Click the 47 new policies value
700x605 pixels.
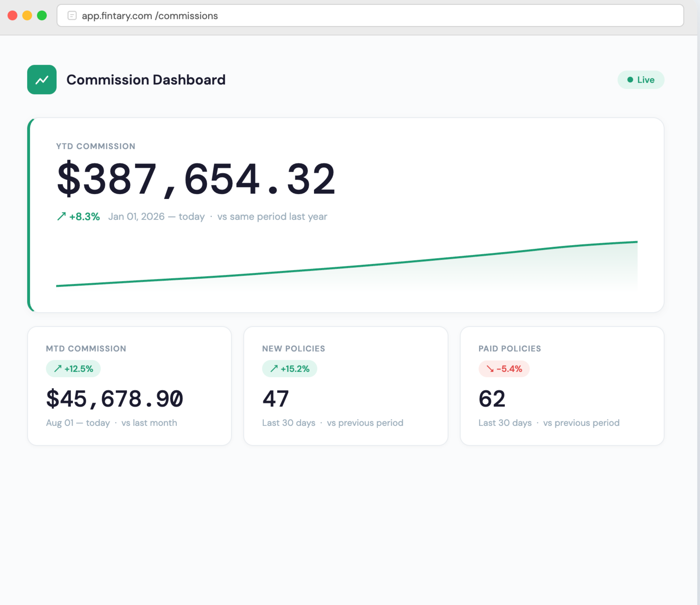pos(276,398)
